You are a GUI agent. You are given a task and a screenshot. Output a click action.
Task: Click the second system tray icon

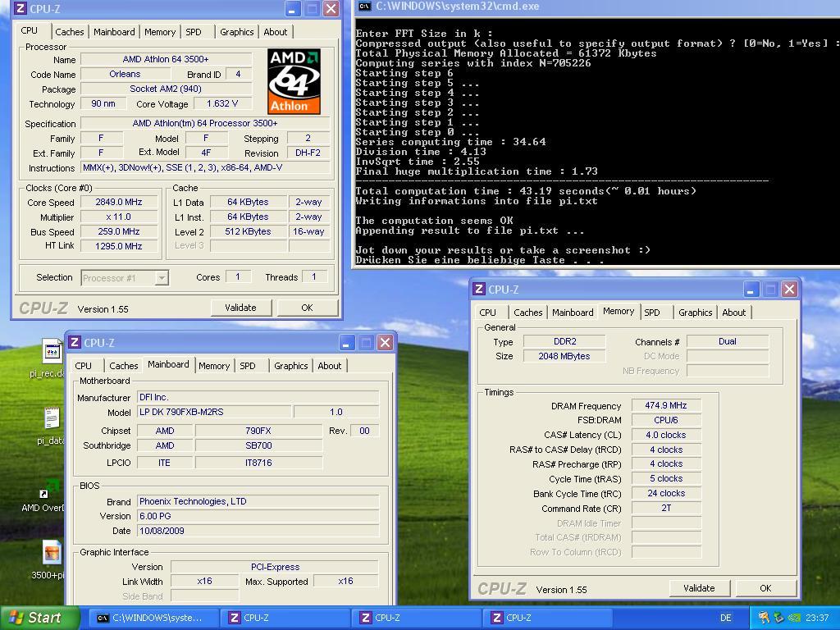tap(778, 618)
